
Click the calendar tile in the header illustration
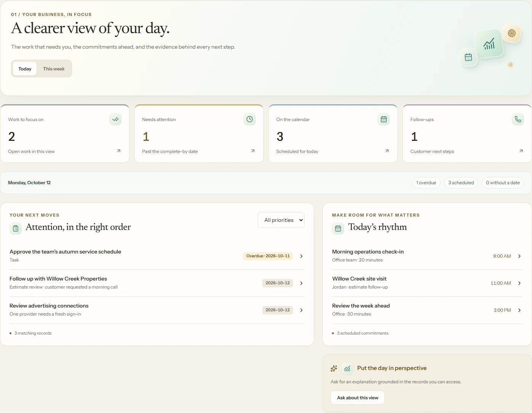(x=468, y=57)
